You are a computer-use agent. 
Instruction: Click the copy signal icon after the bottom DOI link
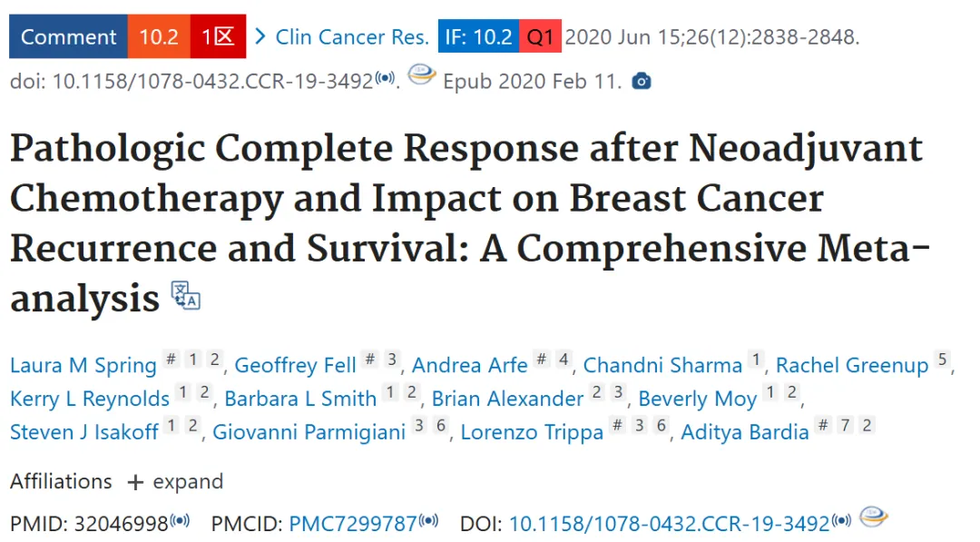pyautogui.click(x=841, y=520)
